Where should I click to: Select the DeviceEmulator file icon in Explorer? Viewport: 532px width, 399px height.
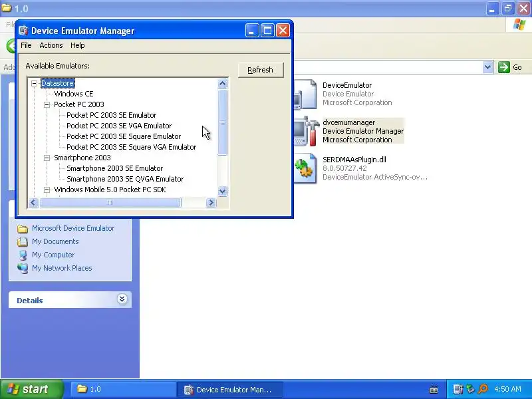[x=305, y=94]
